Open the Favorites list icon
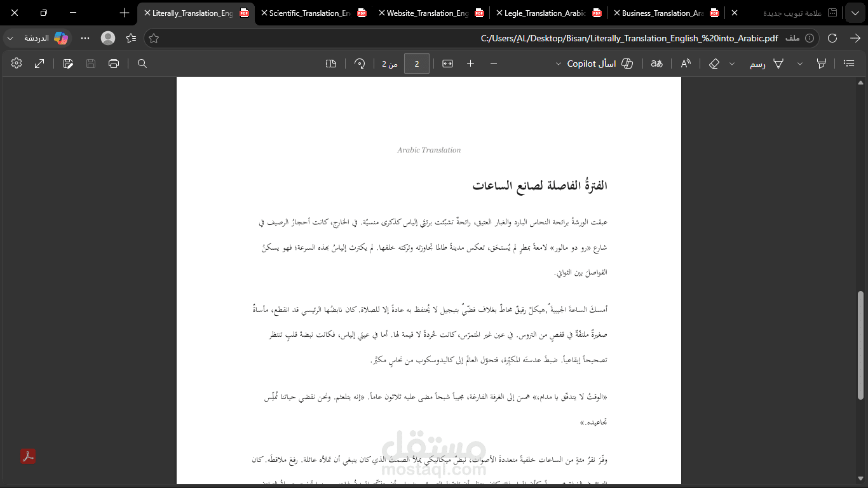868x488 pixels. (131, 38)
